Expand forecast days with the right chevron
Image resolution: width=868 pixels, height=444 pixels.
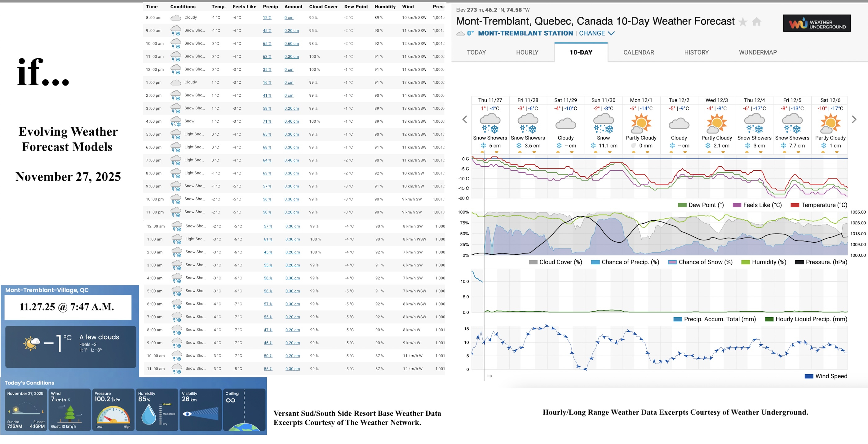pos(854,120)
